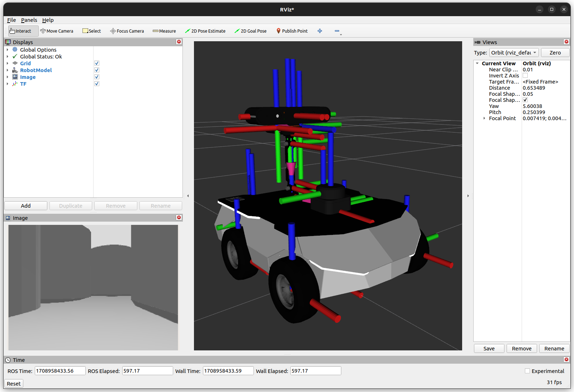Expand the Focal Point property

click(x=484, y=118)
